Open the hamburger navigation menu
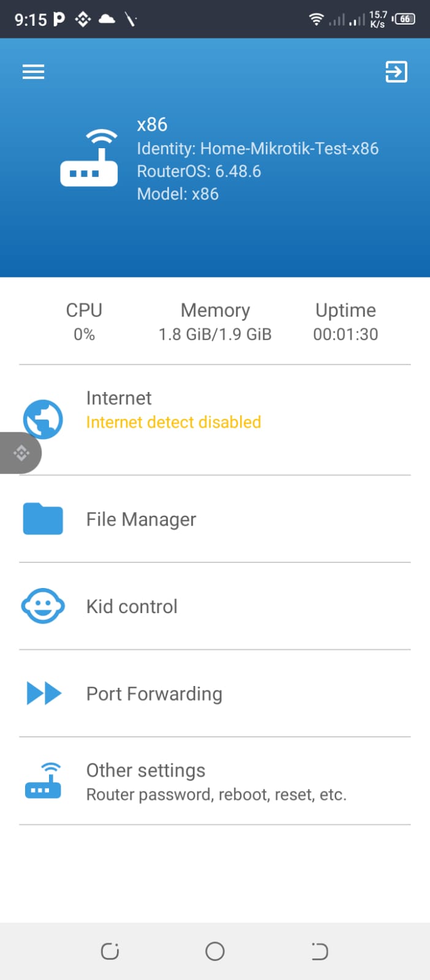The image size is (430, 980). (x=34, y=72)
